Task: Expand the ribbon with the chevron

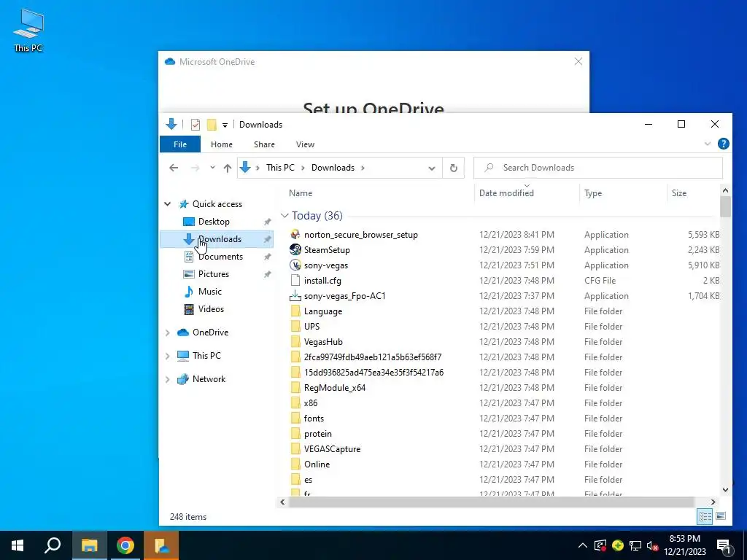Action: tap(708, 144)
